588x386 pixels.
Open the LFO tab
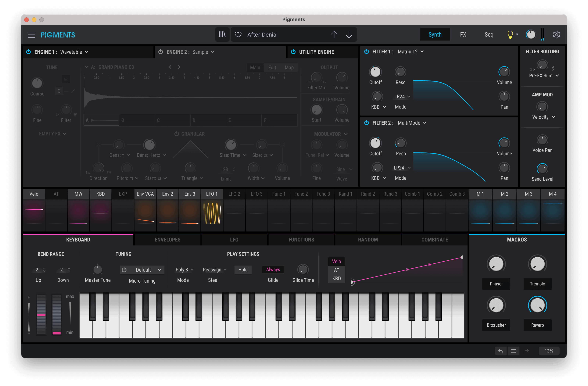tap(234, 240)
